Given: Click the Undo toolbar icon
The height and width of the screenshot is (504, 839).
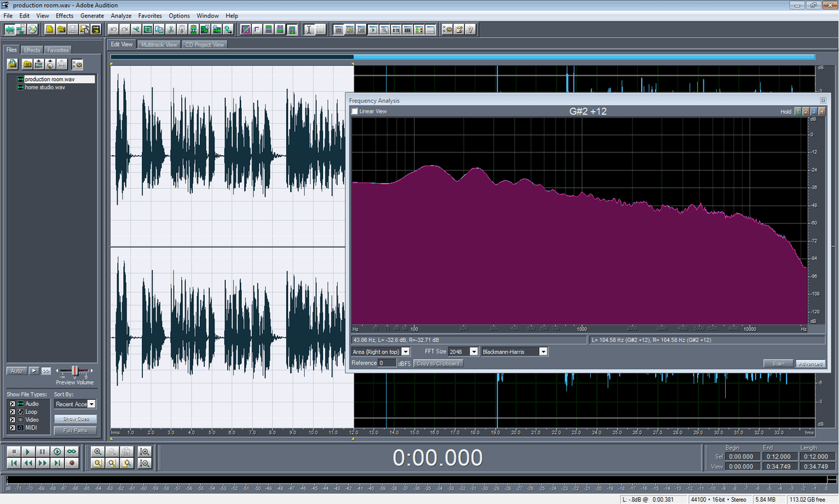Looking at the screenshot, I should (x=113, y=29).
